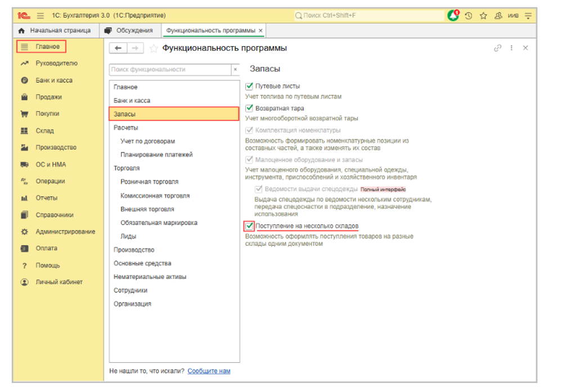Go back with the left arrow button
The height and width of the screenshot is (392, 566).
pyautogui.click(x=118, y=48)
